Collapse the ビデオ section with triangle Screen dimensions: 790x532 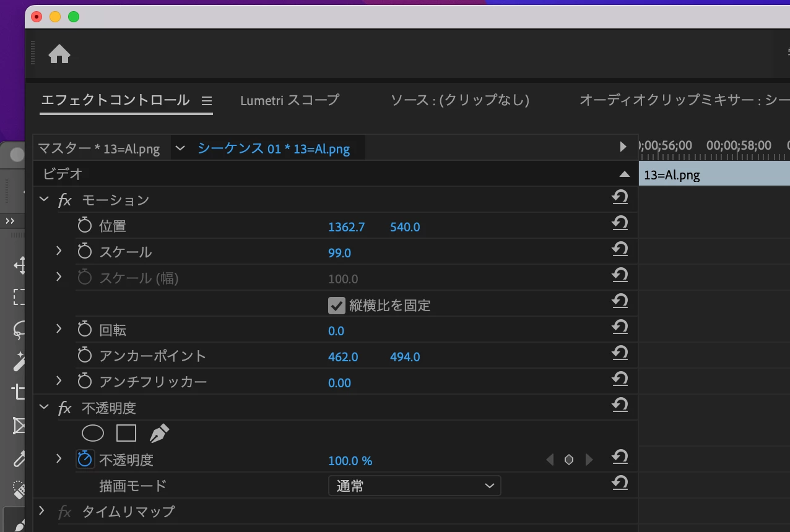point(625,174)
